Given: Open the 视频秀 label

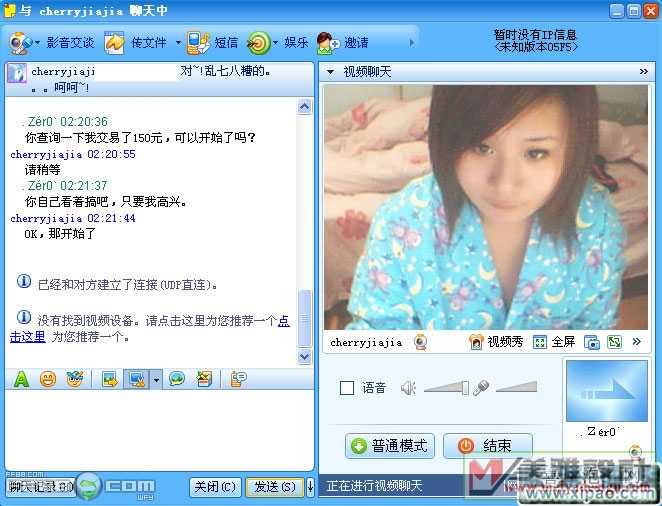Looking at the screenshot, I should point(505,342).
